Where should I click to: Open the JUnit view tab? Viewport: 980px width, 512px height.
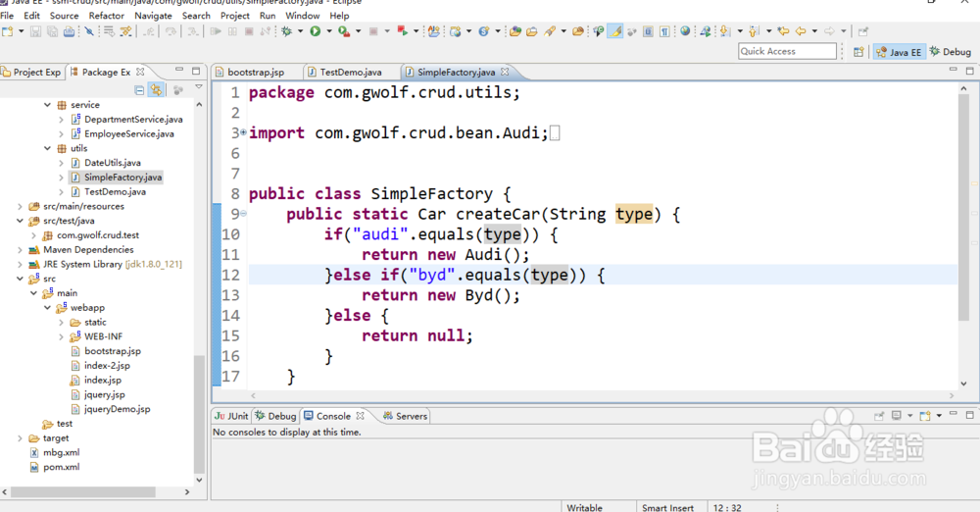232,416
